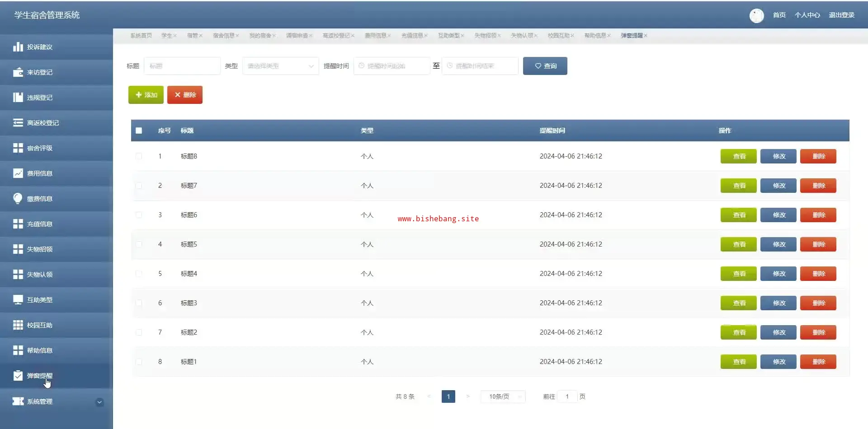Close the 费用信息 tab via x icon

(x=389, y=36)
